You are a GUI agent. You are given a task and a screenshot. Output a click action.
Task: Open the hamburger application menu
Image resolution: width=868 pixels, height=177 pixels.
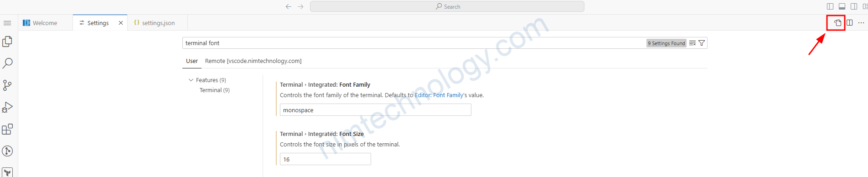7,23
